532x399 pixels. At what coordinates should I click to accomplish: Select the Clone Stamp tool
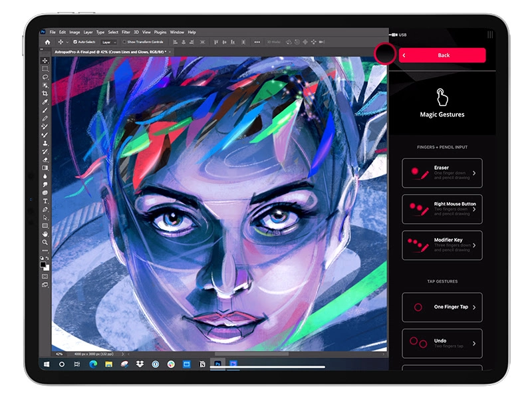point(45,143)
